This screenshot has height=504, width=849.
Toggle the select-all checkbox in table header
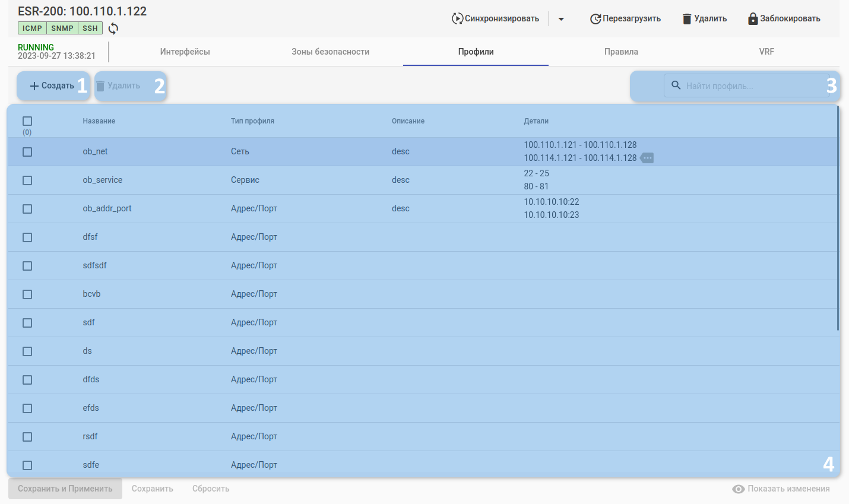pyautogui.click(x=27, y=121)
